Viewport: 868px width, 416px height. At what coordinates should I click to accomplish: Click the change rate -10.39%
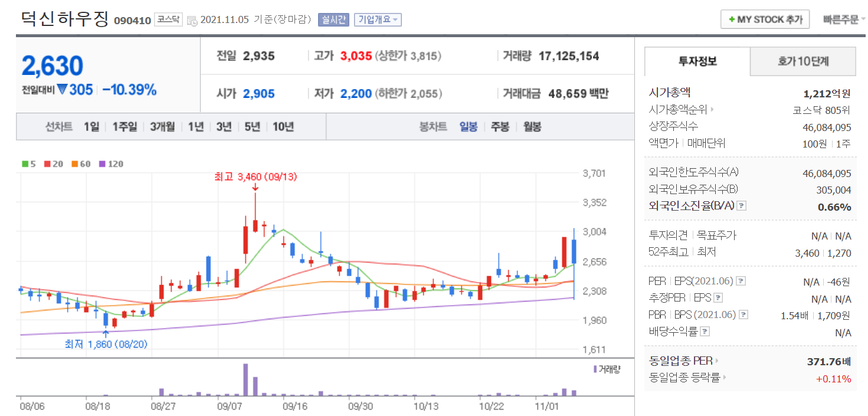pyautogui.click(x=129, y=90)
